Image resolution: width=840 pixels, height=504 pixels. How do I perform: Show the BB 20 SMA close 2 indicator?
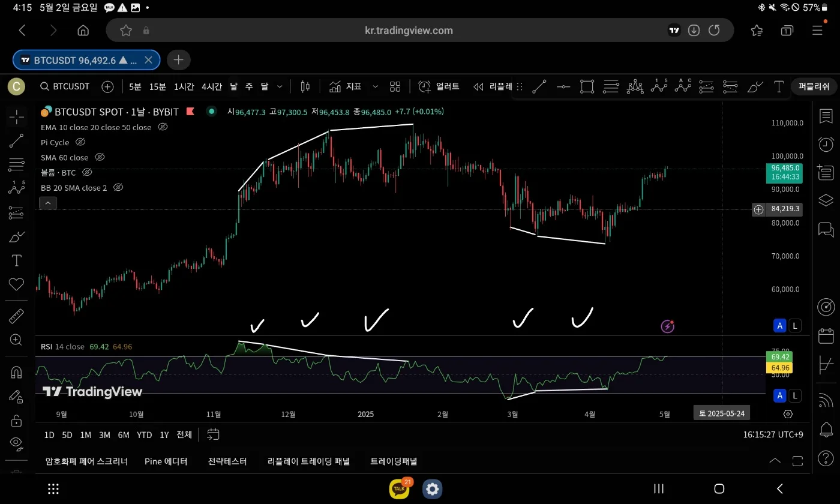pos(118,188)
